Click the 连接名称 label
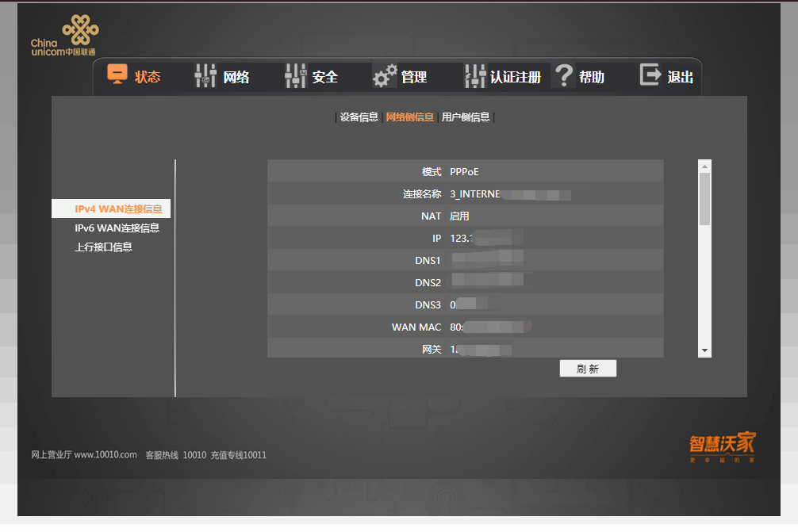Image resolution: width=798 pixels, height=532 pixels. pyautogui.click(x=422, y=194)
